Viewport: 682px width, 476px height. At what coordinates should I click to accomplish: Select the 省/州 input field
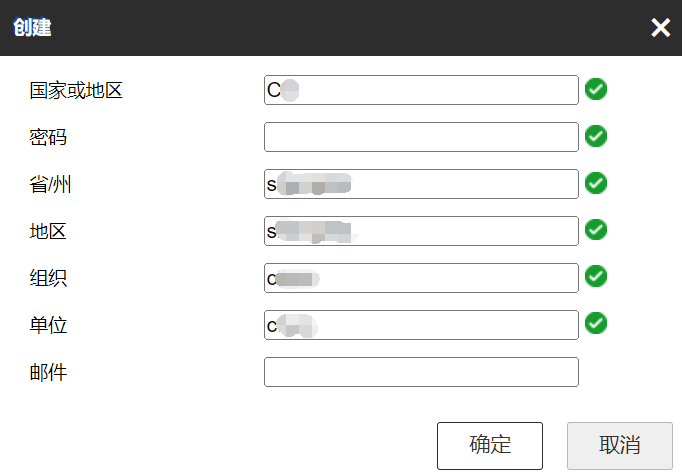421,184
